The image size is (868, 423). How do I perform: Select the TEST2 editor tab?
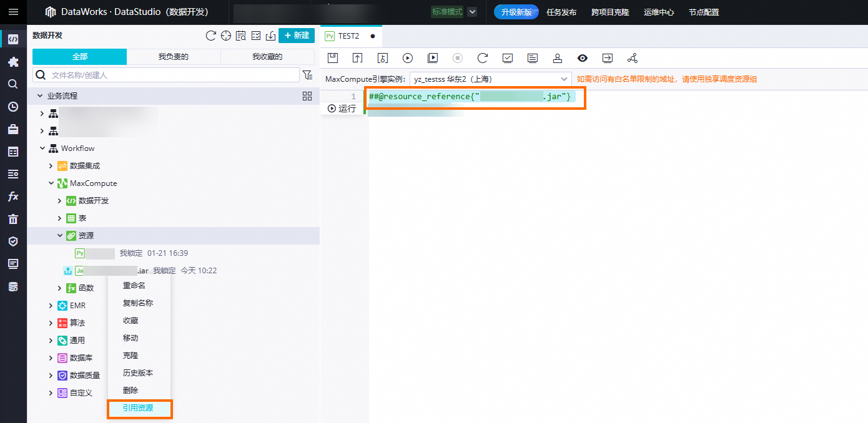coord(351,36)
